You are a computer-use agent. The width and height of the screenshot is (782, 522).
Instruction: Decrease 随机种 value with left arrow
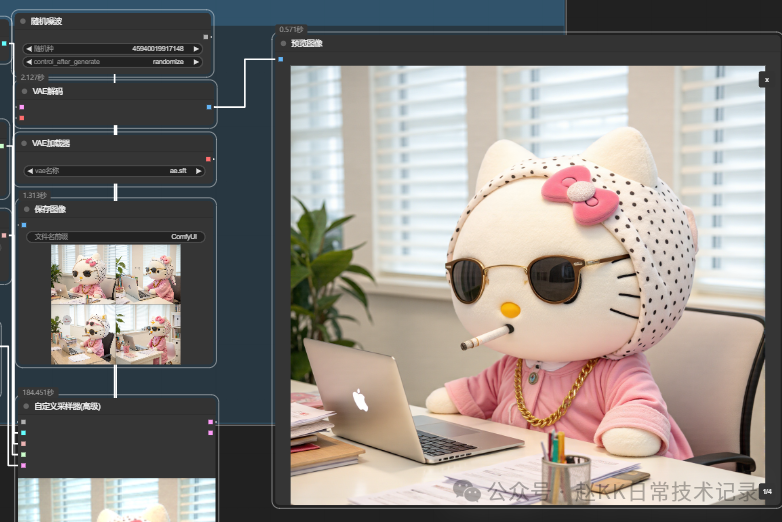tap(29, 49)
